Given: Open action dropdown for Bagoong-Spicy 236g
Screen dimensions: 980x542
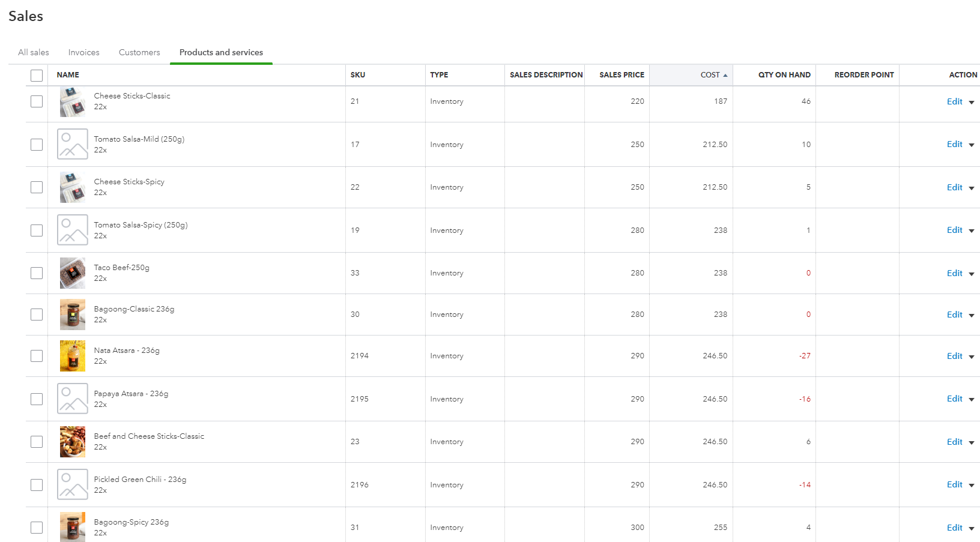Looking at the screenshot, I should (x=972, y=528).
